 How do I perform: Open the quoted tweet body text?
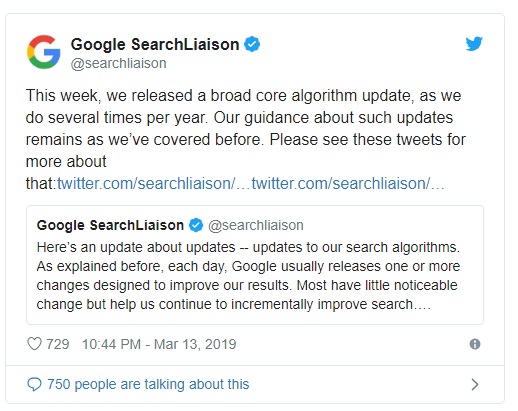click(248, 276)
